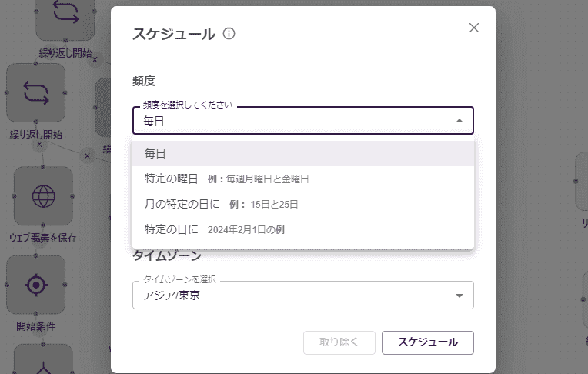Pick 特定の日に frequency option
588x374 pixels.
pyautogui.click(x=303, y=229)
